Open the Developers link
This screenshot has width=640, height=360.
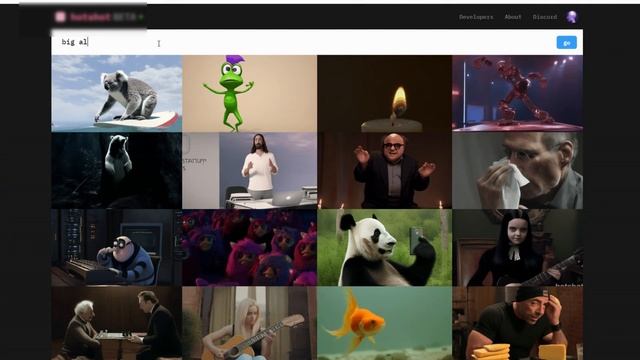tap(476, 17)
